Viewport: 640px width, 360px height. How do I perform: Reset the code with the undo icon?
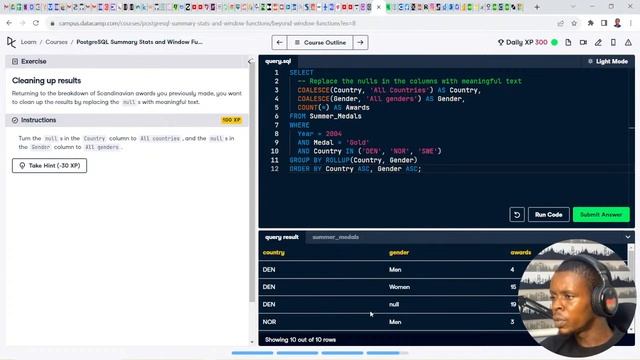point(517,215)
